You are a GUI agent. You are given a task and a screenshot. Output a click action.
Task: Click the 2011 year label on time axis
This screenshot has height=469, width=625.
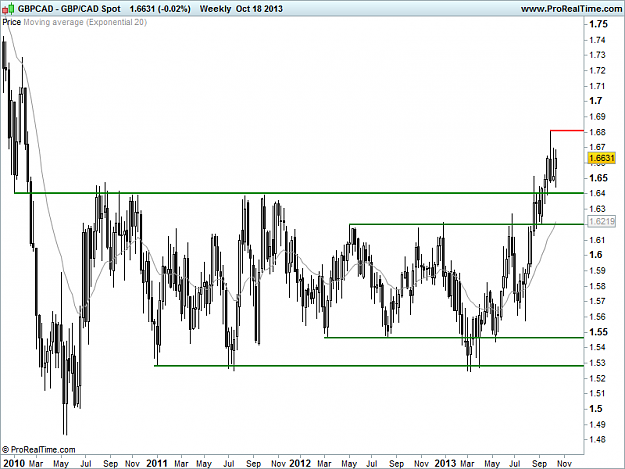(157, 463)
